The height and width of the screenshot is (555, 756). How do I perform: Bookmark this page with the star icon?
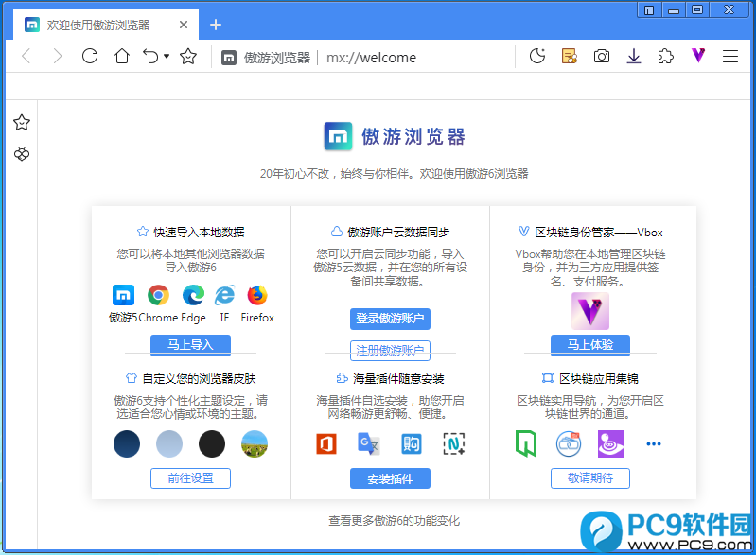click(188, 57)
